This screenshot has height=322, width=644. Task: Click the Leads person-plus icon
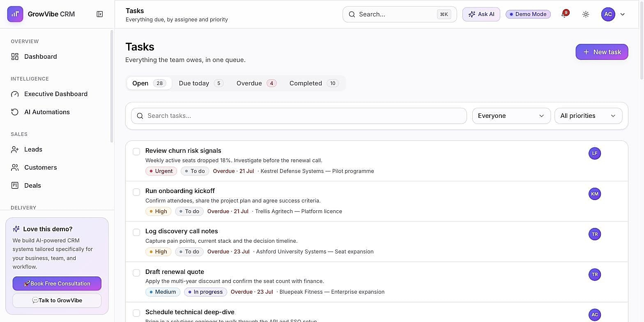15,149
